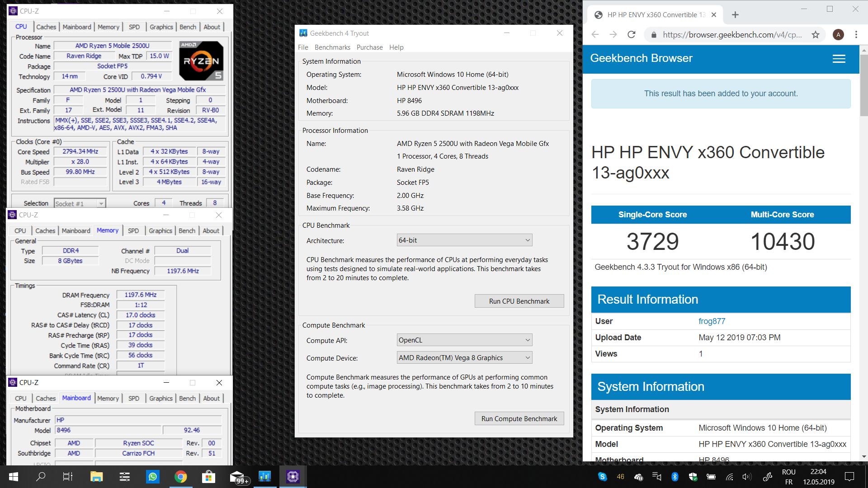Open volume tray icon
This screenshot has height=488, width=868.
(x=747, y=477)
